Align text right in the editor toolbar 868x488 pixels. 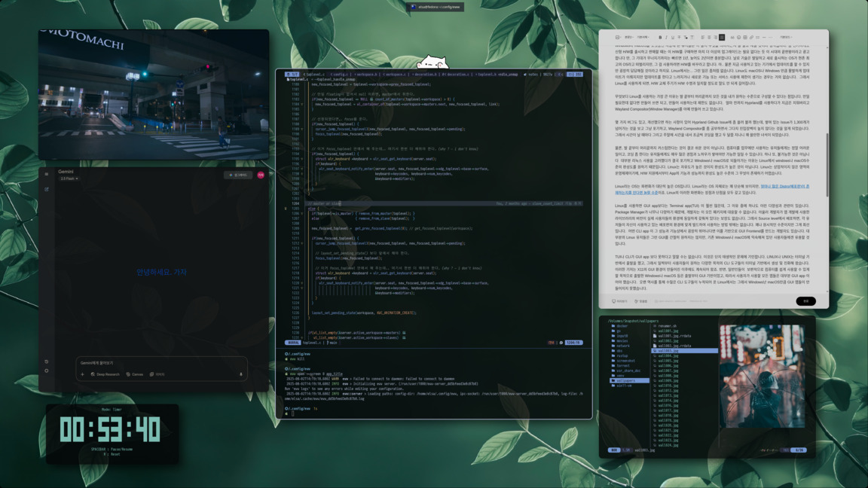715,38
